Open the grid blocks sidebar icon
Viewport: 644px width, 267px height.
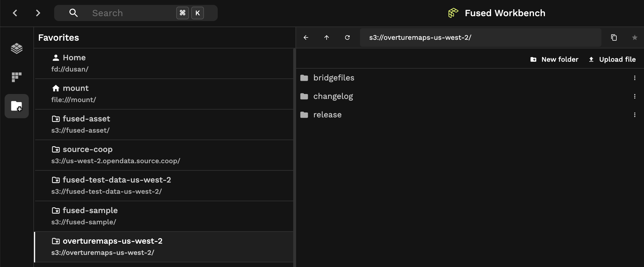pyautogui.click(x=17, y=77)
